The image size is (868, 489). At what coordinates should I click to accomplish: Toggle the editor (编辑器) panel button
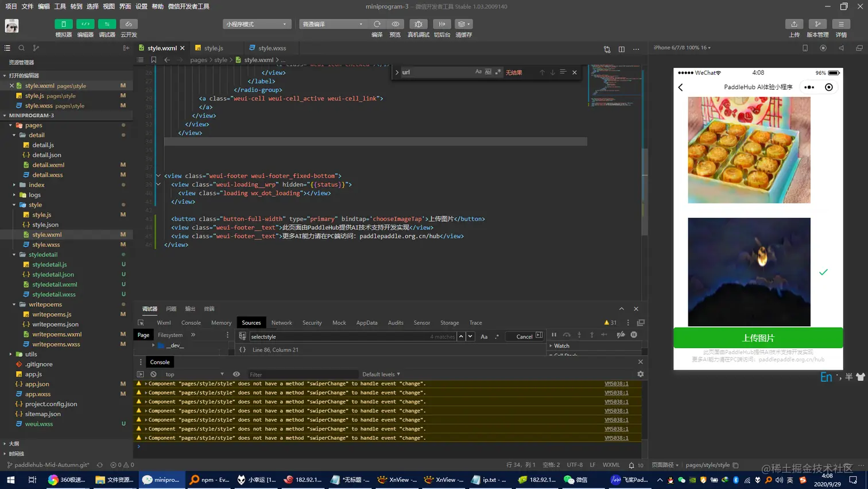(85, 24)
